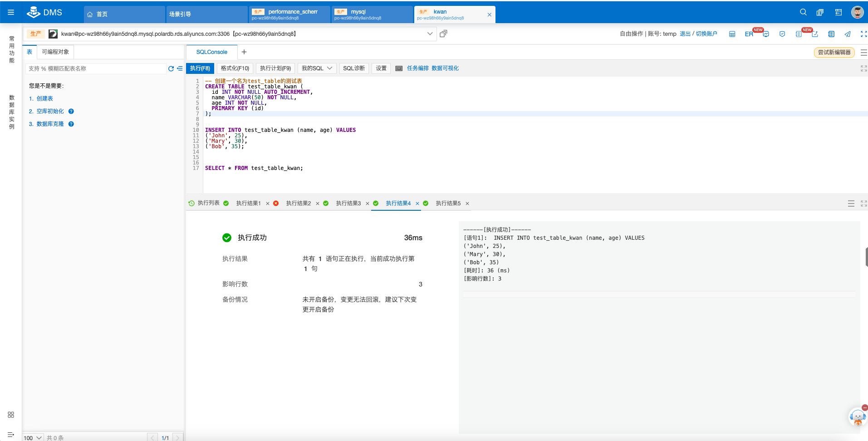
Task: Open the 我的SQL dropdown
Action: coord(317,68)
